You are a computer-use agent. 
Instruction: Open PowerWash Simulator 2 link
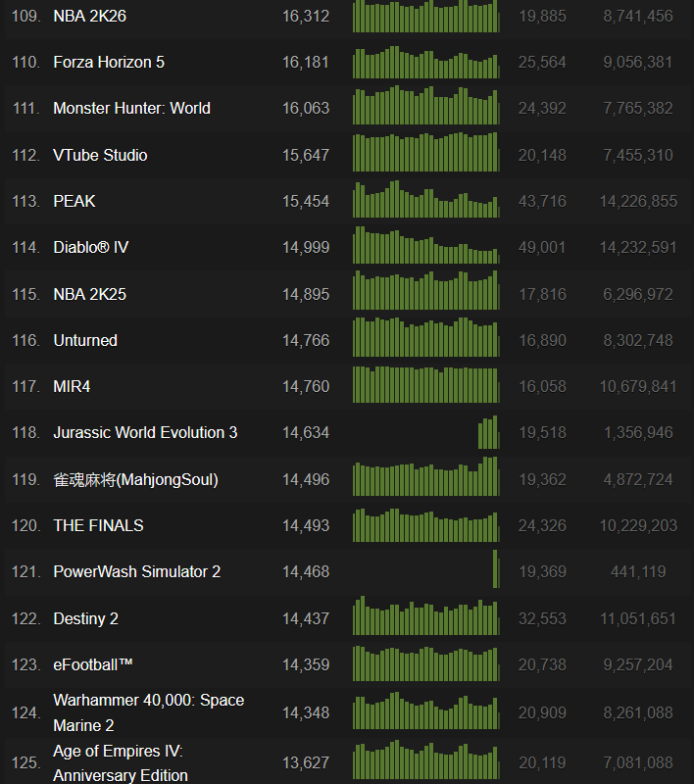click(x=136, y=571)
